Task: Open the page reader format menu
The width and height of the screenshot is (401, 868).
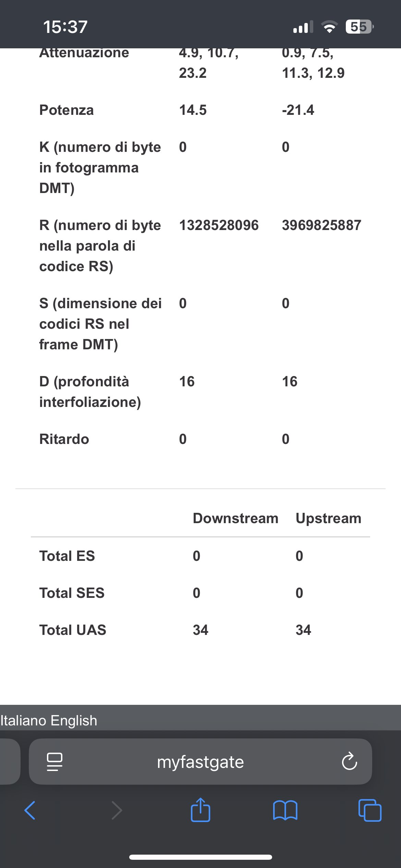Action: [x=54, y=762]
